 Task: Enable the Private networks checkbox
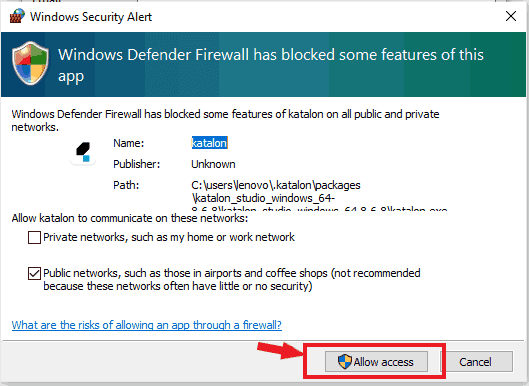34,237
